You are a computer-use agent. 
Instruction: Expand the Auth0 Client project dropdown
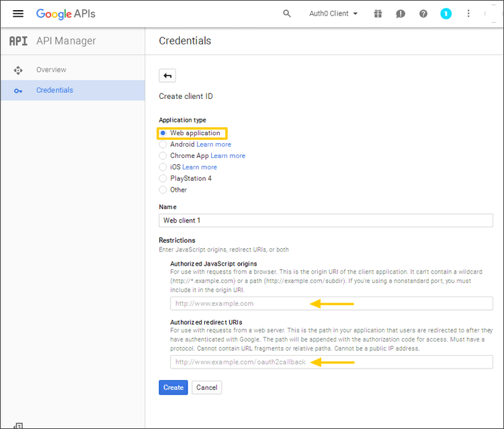click(x=333, y=13)
